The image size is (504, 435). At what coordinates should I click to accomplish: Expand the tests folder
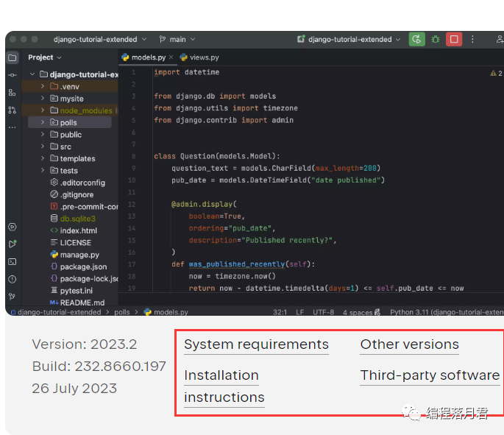(x=43, y=171)
